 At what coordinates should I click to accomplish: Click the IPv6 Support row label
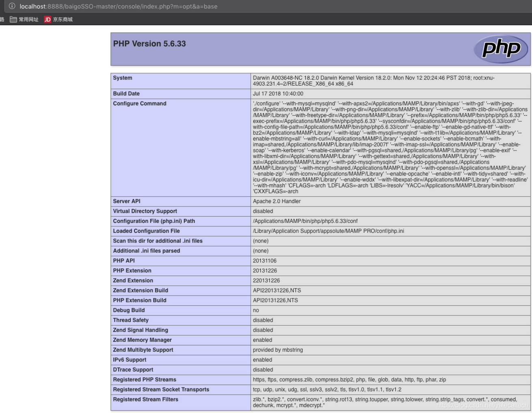130,360
